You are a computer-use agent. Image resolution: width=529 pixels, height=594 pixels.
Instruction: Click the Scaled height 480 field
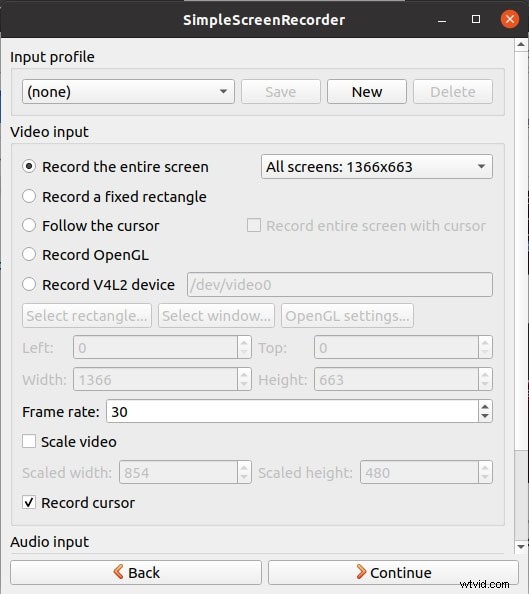click(419, 472)
